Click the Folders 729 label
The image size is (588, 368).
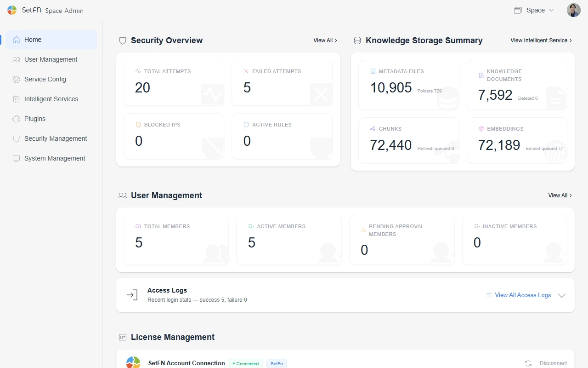pos(430,91)
